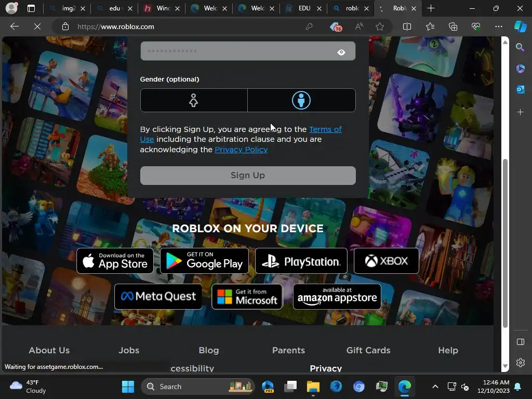Open Task View from the taskbar
The width and height of the screenshot is (532, 399).
click(290, 387)
